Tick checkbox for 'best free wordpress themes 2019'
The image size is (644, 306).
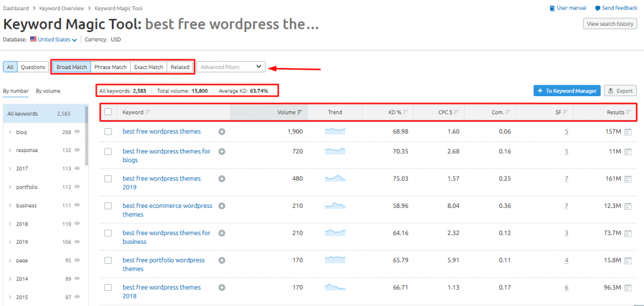108,179
